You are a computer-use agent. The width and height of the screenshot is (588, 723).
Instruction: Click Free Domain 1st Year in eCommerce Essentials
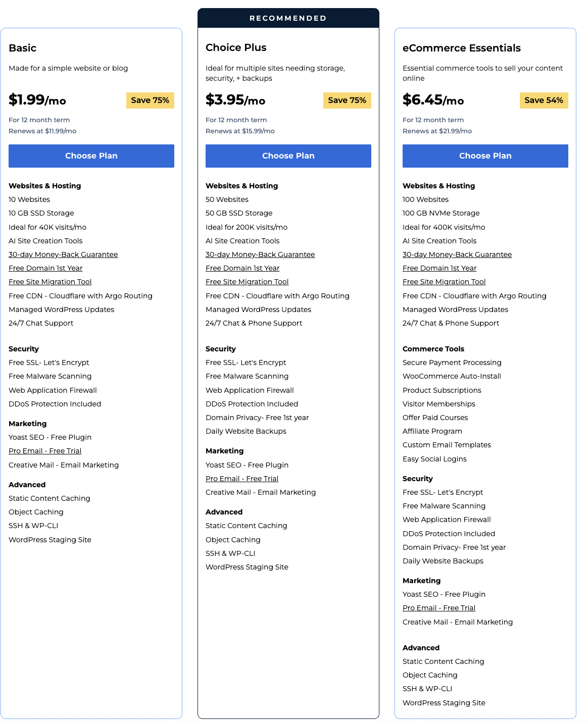pos(439,268)
